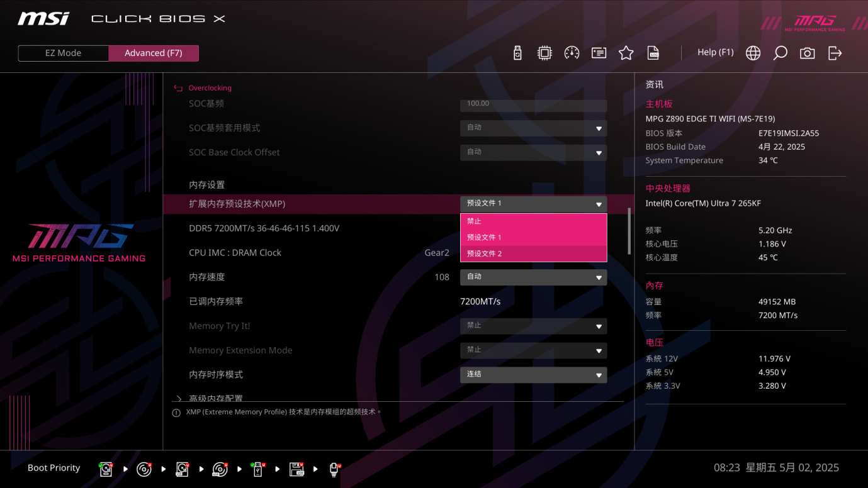The image size is (868, 488).
Task: Click the Gear2 value
Action: pos(437,253)
